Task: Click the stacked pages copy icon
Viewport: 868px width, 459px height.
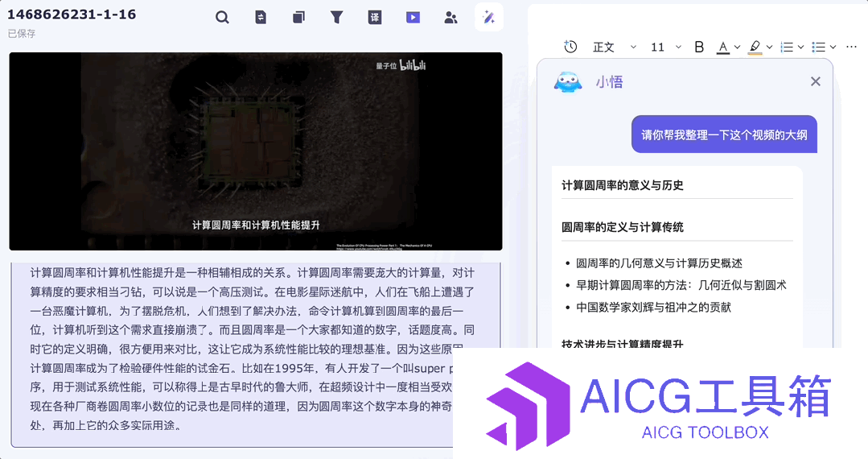Action: (x=298, y=18)
